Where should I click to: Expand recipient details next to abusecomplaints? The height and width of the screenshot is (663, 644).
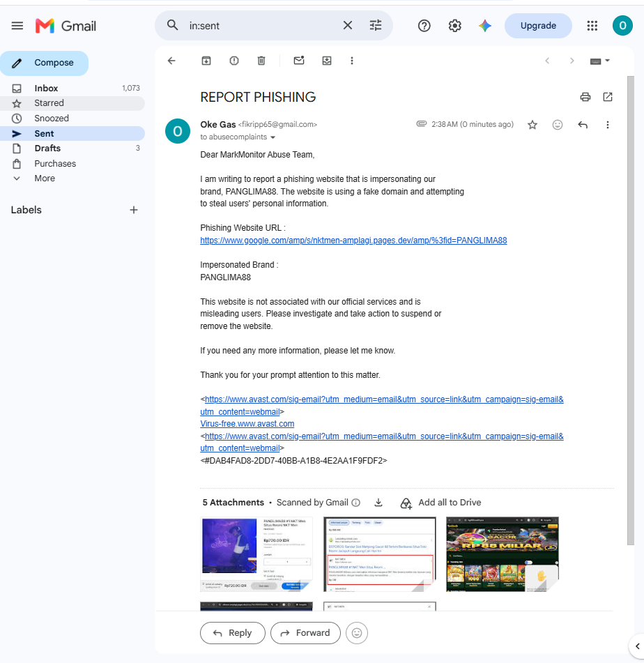273,137
